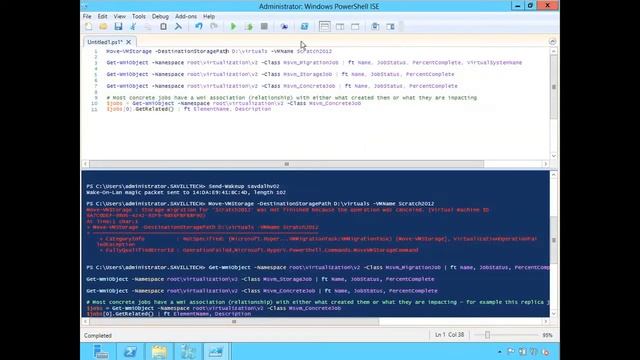The width and height of the screenshot is (640, 360).
Task: Click Move-VMStorage command on script line 1
Action: click(129, 51)
